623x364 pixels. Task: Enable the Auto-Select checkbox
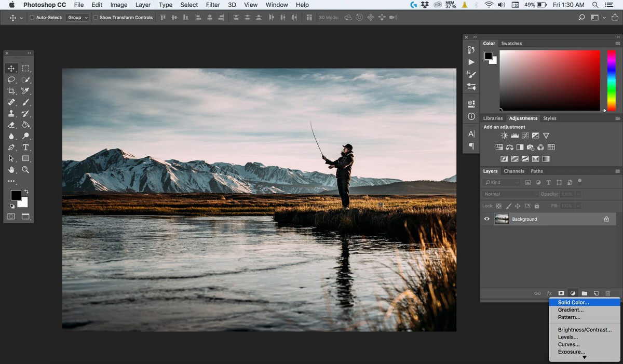pyautogui.click(x=32, y=17)
